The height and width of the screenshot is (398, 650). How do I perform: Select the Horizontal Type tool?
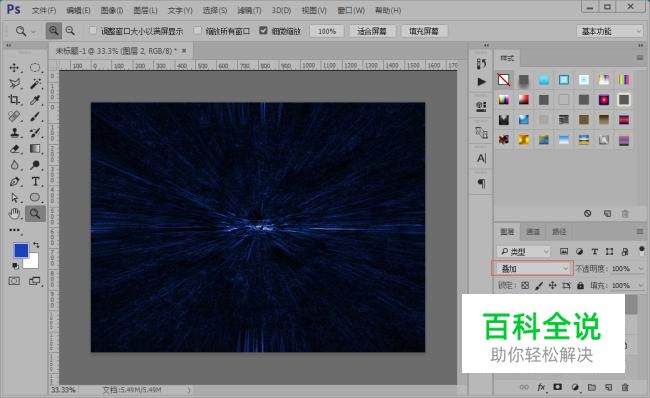point(35,181)
